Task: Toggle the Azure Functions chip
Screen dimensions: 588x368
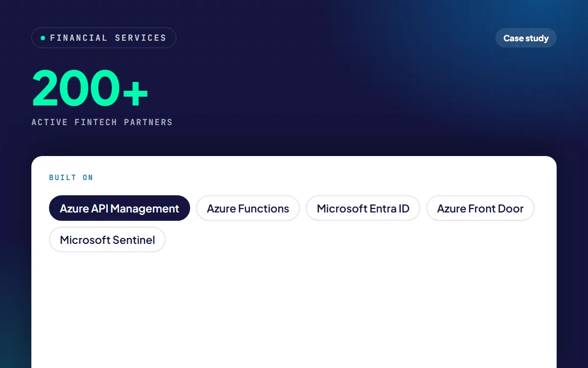Action: [x=248, y=208]
